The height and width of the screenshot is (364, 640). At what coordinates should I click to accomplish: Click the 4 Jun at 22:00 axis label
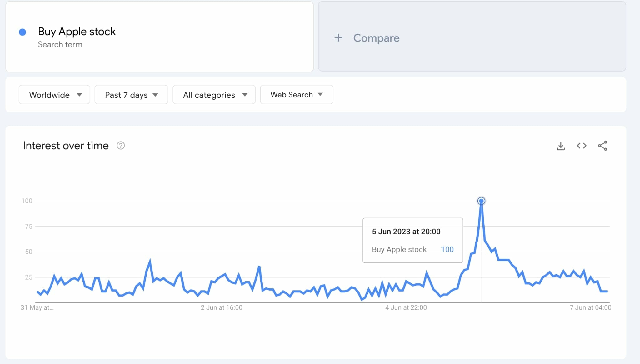coord(406,307)
